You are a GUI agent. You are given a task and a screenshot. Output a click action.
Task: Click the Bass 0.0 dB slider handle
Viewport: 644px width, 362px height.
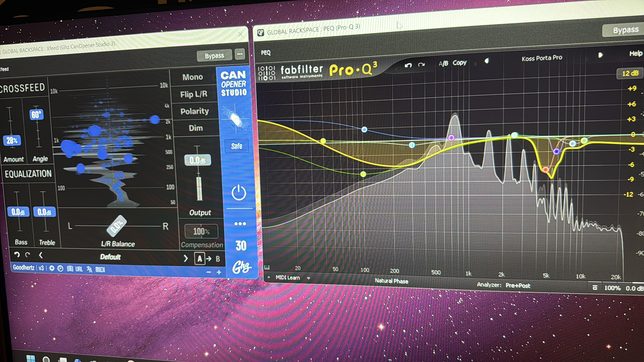coord(18,212)
